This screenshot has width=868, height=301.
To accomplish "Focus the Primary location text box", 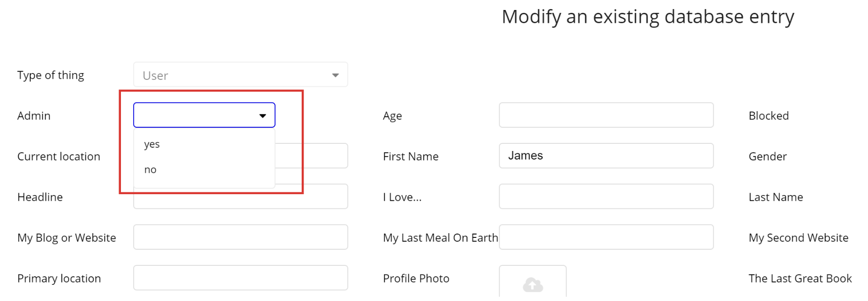I will click(x=240, y=278).
